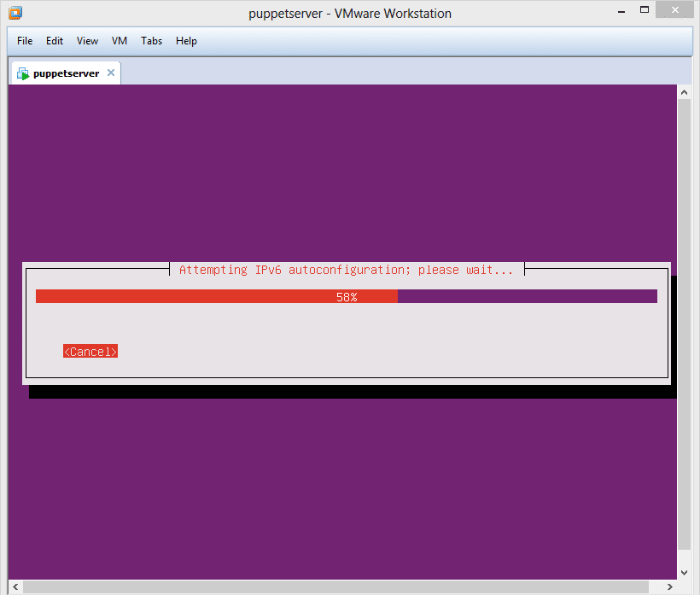Open the VM menu
The height and width of the screenshot is (595, 700).
tap(120, 41)
